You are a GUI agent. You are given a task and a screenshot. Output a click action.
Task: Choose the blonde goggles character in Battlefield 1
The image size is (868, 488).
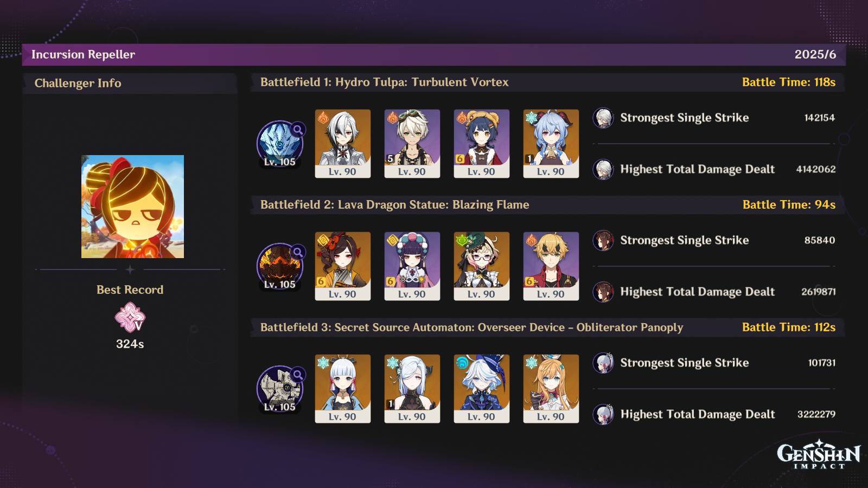(412, 144)
